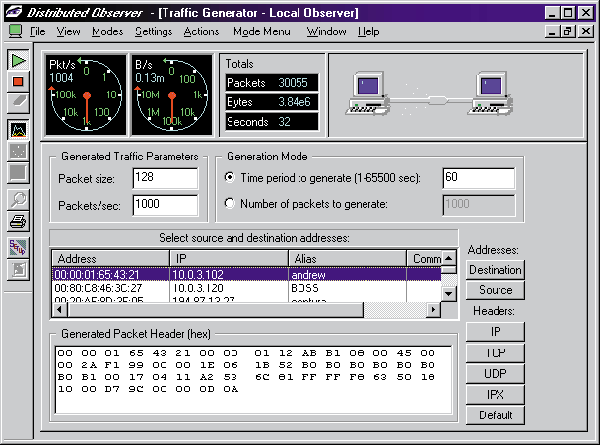Open the Setup icon in sidebar
Image resolution: width=600 pixels, height=445 pixels.
click(x=18, y=247)
